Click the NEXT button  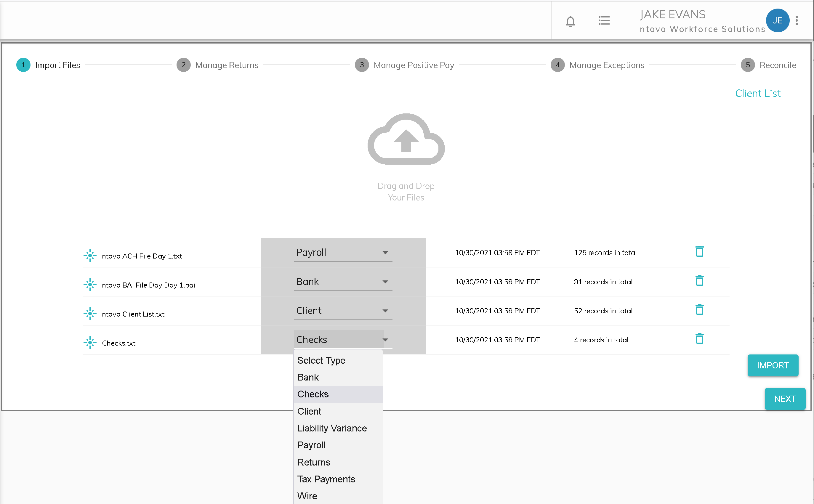[x=785, y=399]
